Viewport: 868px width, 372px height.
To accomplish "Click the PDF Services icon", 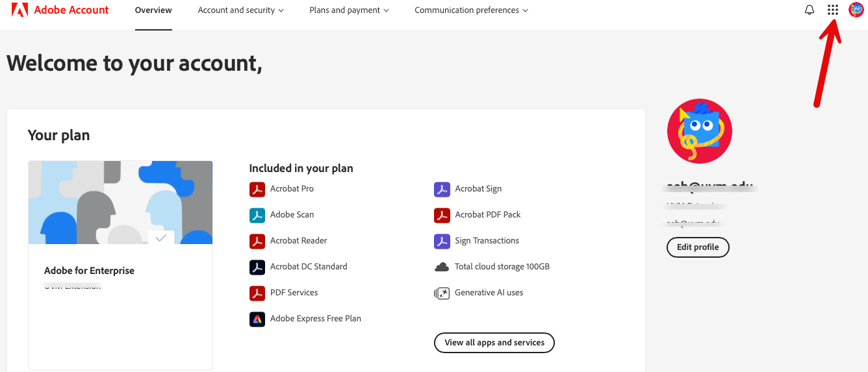I will tap(257, 293).
